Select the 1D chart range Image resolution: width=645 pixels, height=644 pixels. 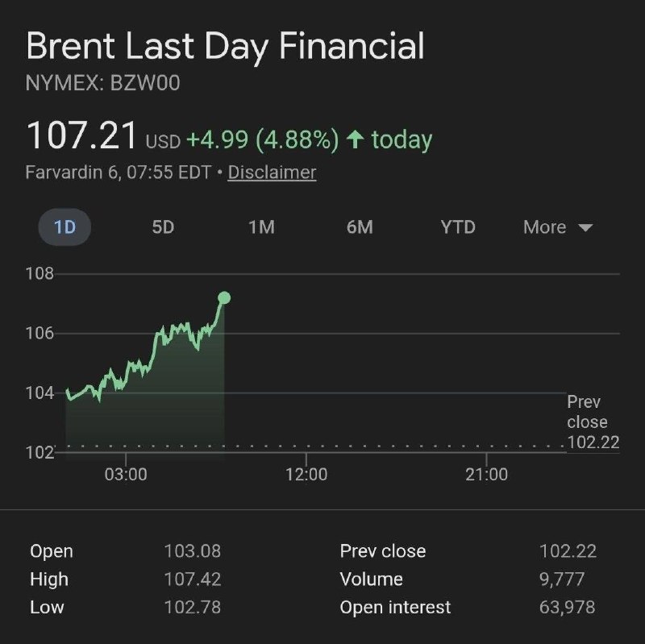click(x=64, y=227)
